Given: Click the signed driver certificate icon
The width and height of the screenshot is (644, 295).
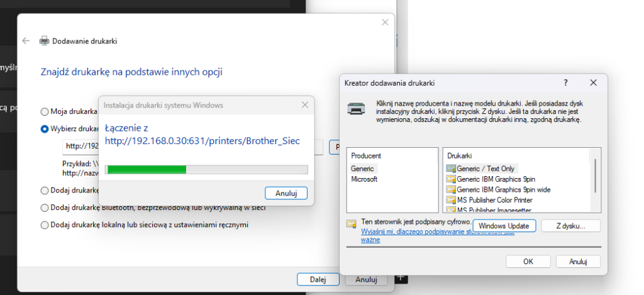Looking at the screenshot, I should [x=351, y=224].
